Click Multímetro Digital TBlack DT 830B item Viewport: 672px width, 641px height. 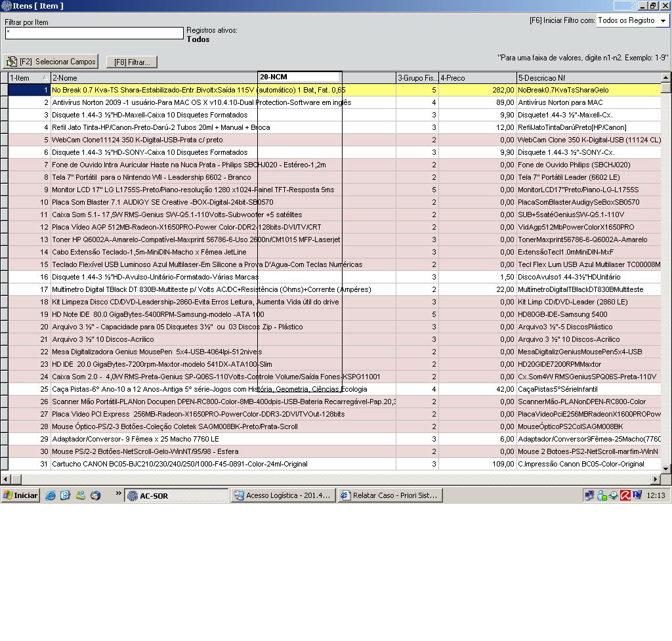pos(211,289)
